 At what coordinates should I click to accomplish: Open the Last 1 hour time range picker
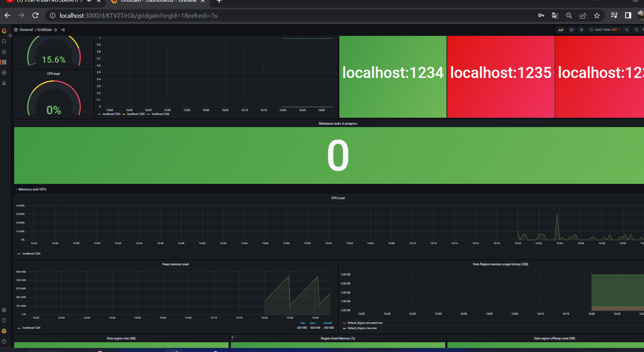pos(605,30)
